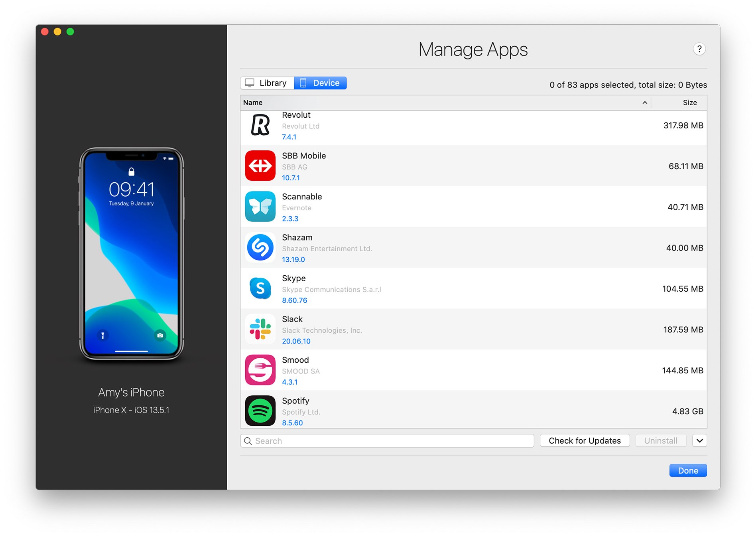
Task: Click the 40.71 MB size cell
Action: 685,207
